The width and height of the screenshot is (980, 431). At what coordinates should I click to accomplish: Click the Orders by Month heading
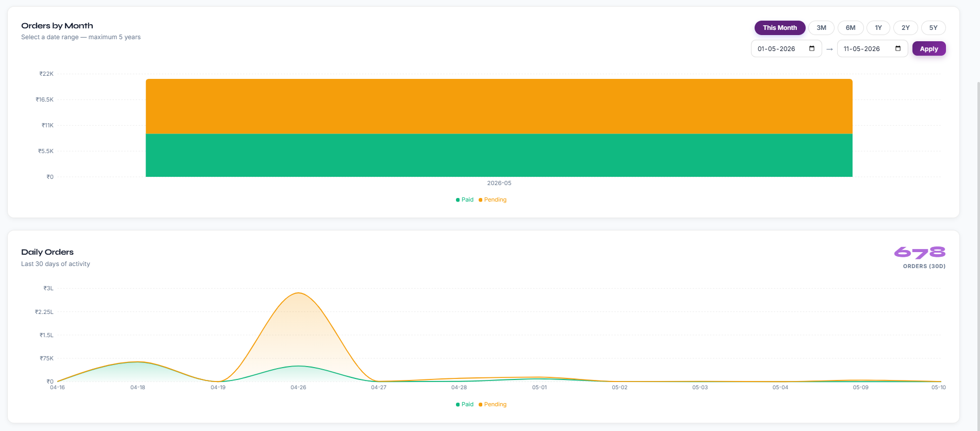click(57, 26)
